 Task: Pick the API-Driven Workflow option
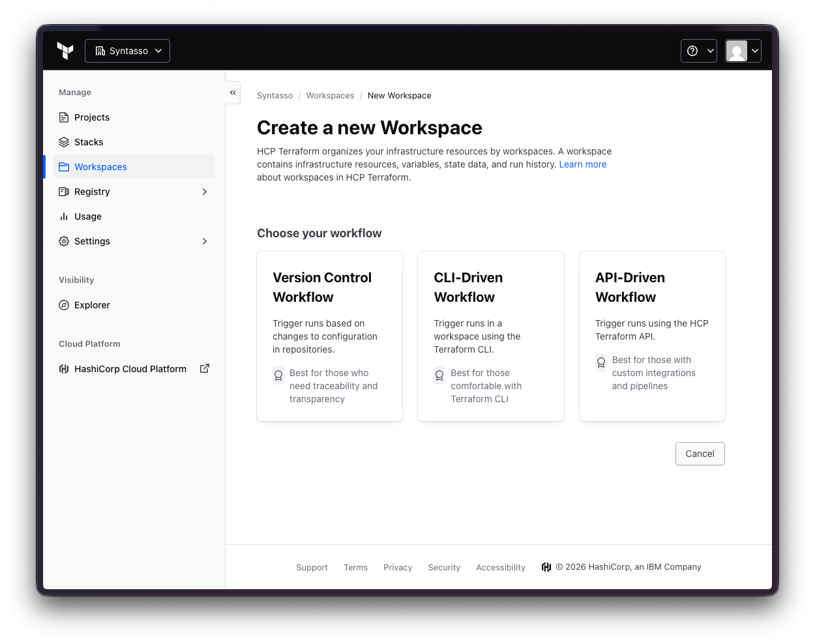click(x=652, y=336)
